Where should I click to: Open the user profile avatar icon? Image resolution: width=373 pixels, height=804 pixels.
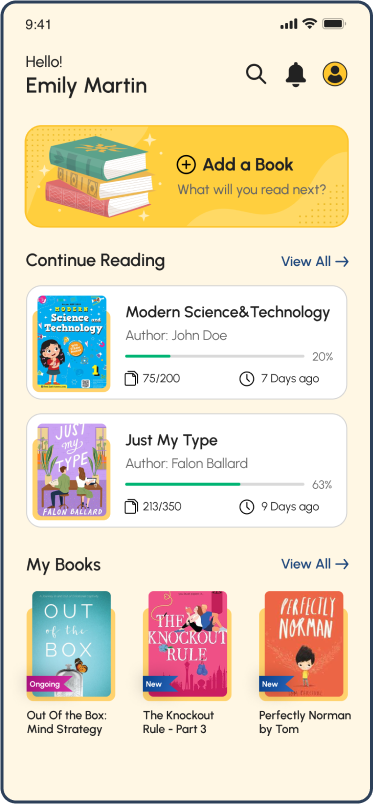pos(335,74)
